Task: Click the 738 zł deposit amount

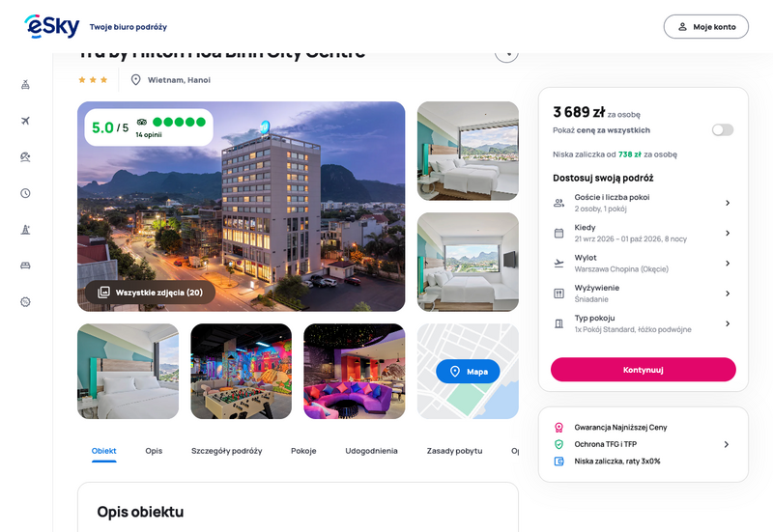Action: (630, 154)
